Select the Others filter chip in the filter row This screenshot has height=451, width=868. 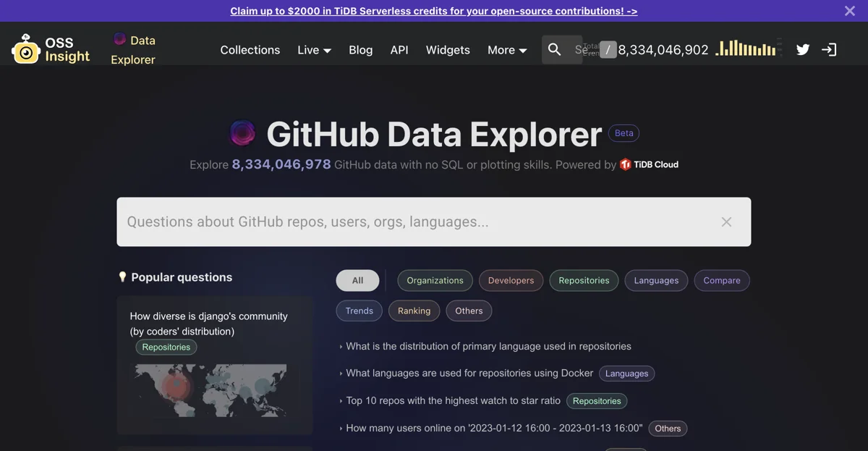[x=469, y=311]
